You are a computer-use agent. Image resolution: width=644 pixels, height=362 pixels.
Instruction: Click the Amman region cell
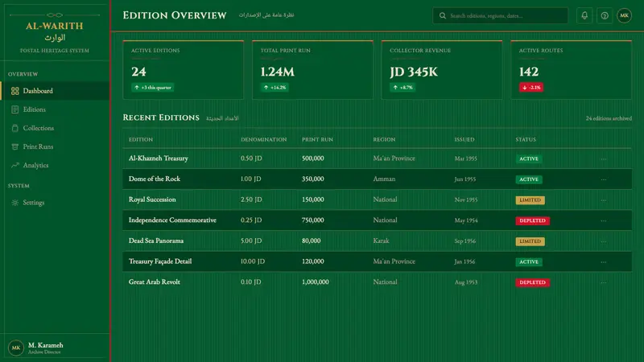[384, 179]
